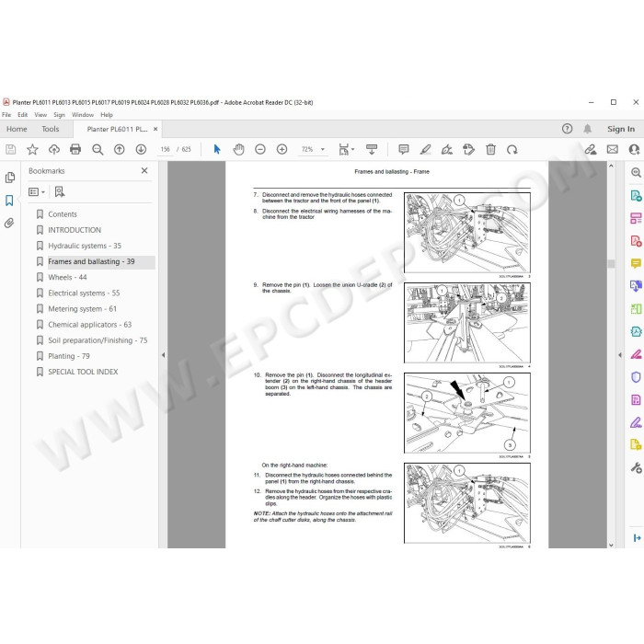Click the scrollbar down arrow
The image size is (644, 644).
pyautogui.click(x=611, y=545)
